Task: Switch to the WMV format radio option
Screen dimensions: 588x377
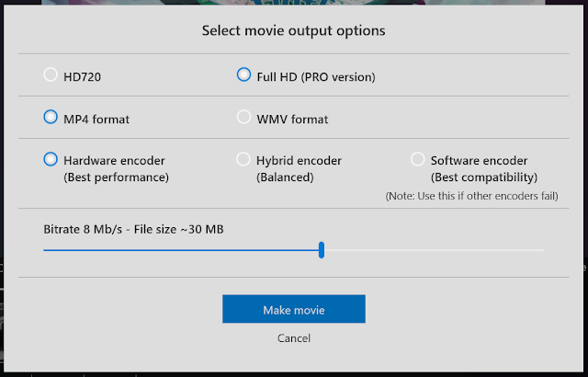Action: tap(243, 118)
